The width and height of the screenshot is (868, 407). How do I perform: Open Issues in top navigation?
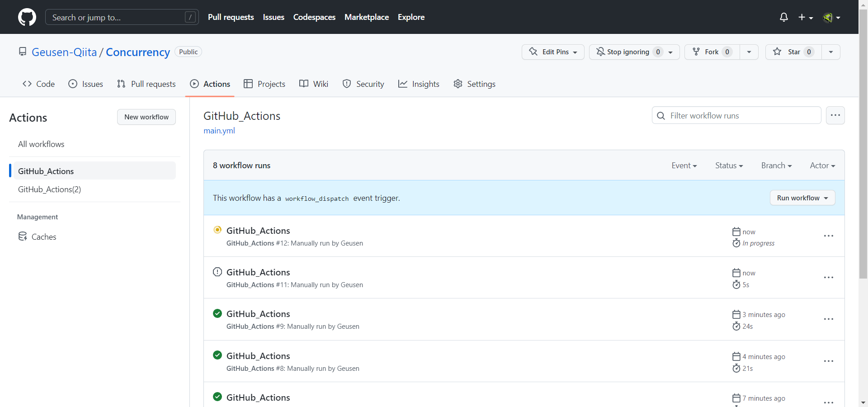click(274, 17)
